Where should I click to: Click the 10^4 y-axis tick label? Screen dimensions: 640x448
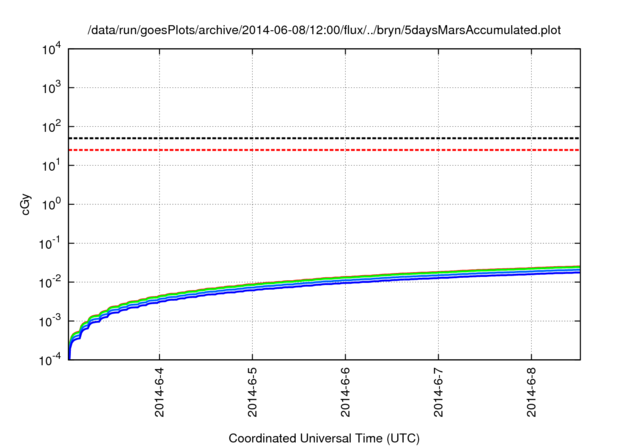coord(51,49)
